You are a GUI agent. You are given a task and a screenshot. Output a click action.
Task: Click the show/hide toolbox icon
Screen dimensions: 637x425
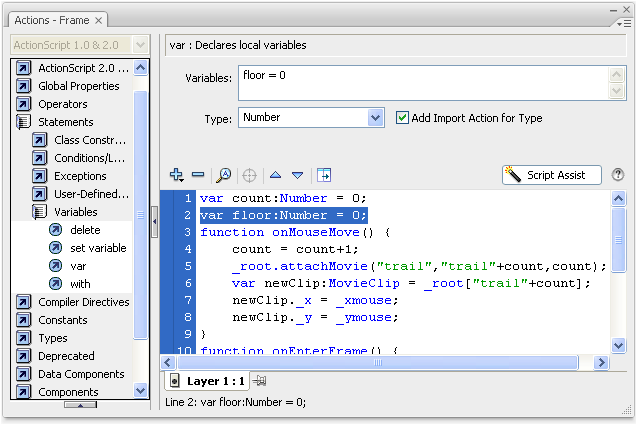pos(324,175)
